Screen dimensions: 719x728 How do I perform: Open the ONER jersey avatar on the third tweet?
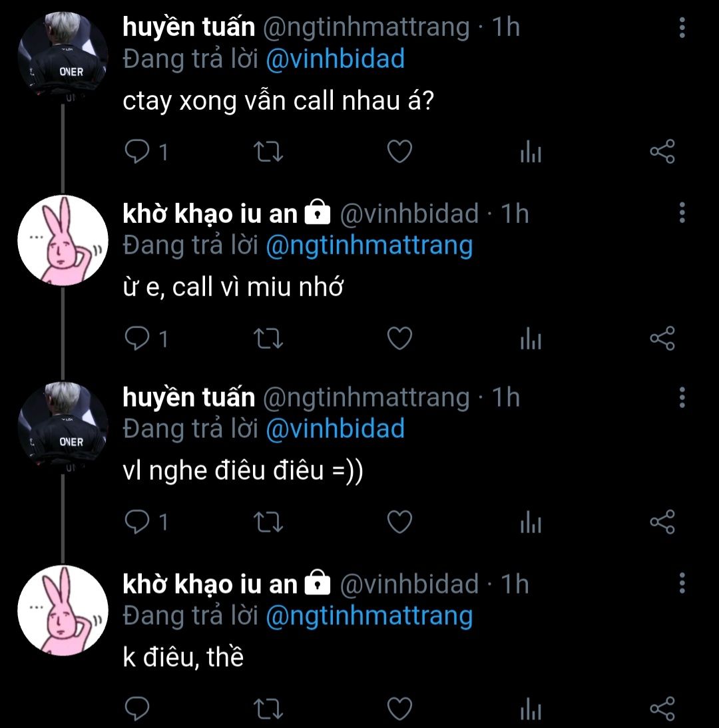click(62, 426)
